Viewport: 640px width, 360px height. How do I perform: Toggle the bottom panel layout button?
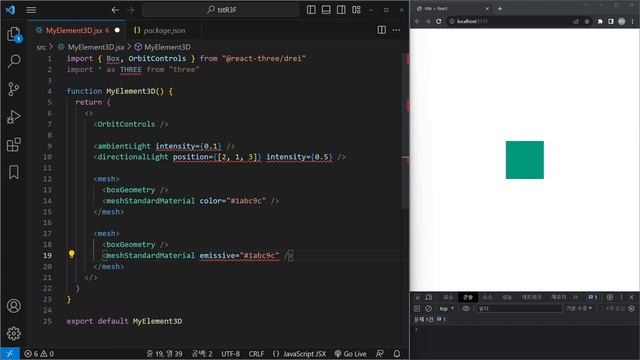[326, 9]
